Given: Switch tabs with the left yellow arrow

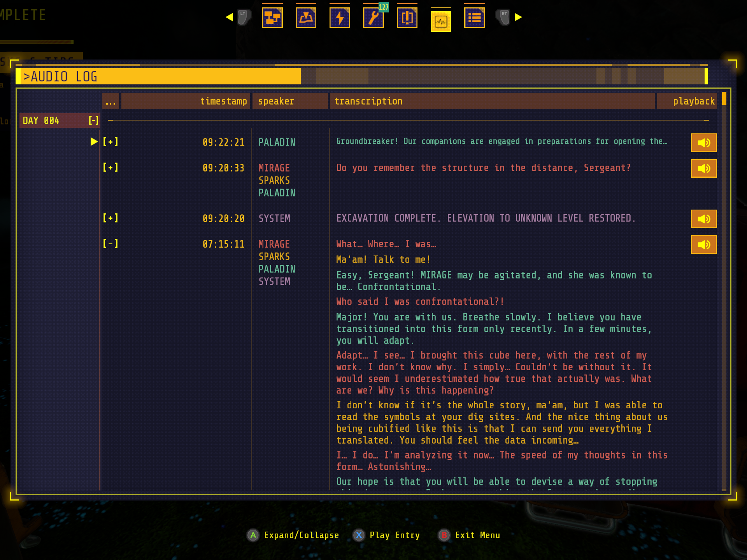Looking at the screenshot, I should pyautogui.click(x=230, y=17).
